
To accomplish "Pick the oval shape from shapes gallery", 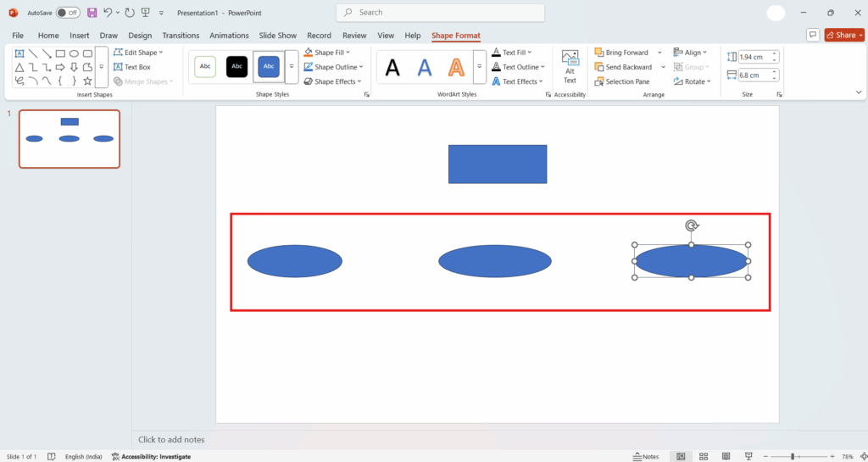I will pyautogui.click(x=74, y=53).
